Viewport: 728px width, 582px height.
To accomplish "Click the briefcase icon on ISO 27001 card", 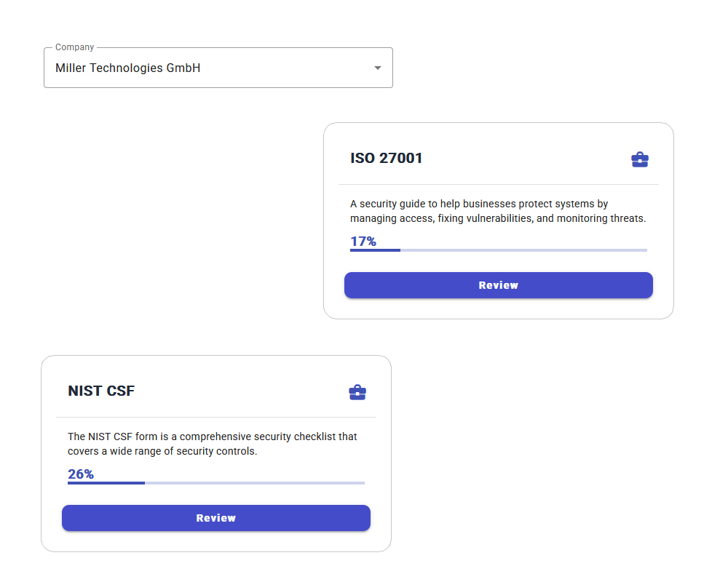I will pyautogui.click(x=639, y=159).
